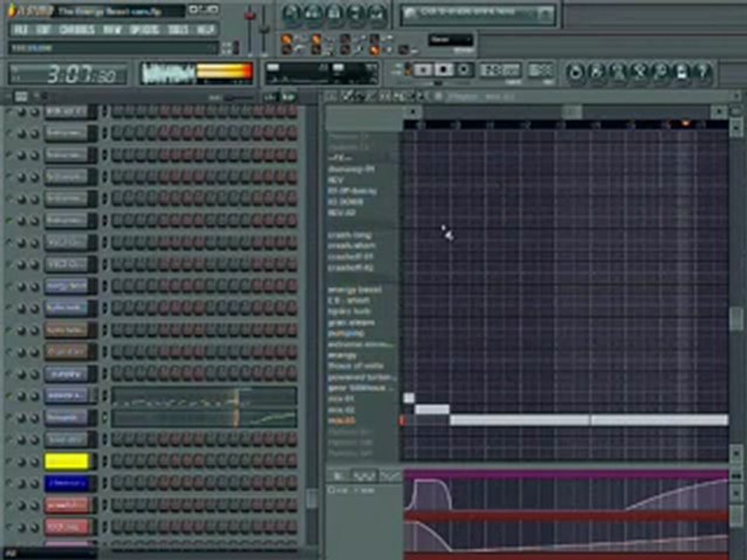Open undo history round shortcut icon
Viewport: 747px width, 560px height.
click(x=575, y=72)
